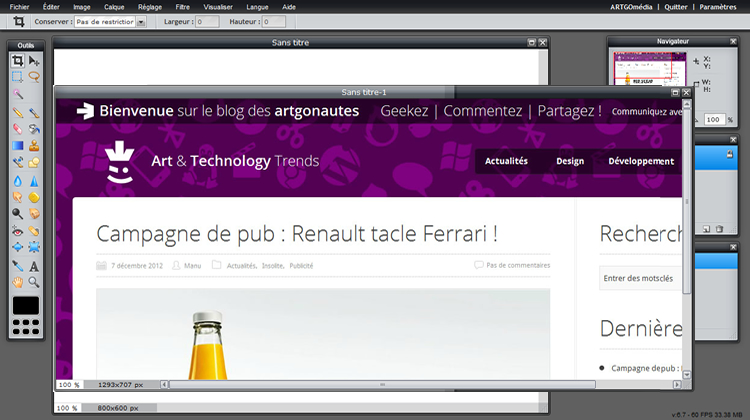Open the black main color swatch
This screenshot has height=420, width=750.
26,305
